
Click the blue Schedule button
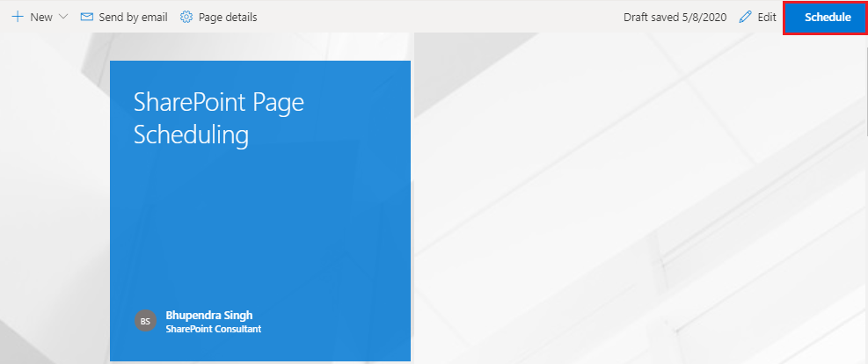click(827, 17)
